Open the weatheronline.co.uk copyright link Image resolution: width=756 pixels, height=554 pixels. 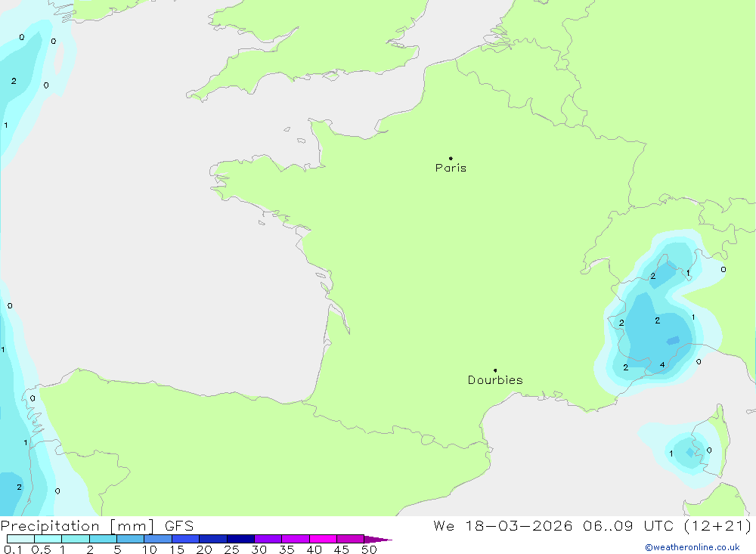click(x=692, y=547)
